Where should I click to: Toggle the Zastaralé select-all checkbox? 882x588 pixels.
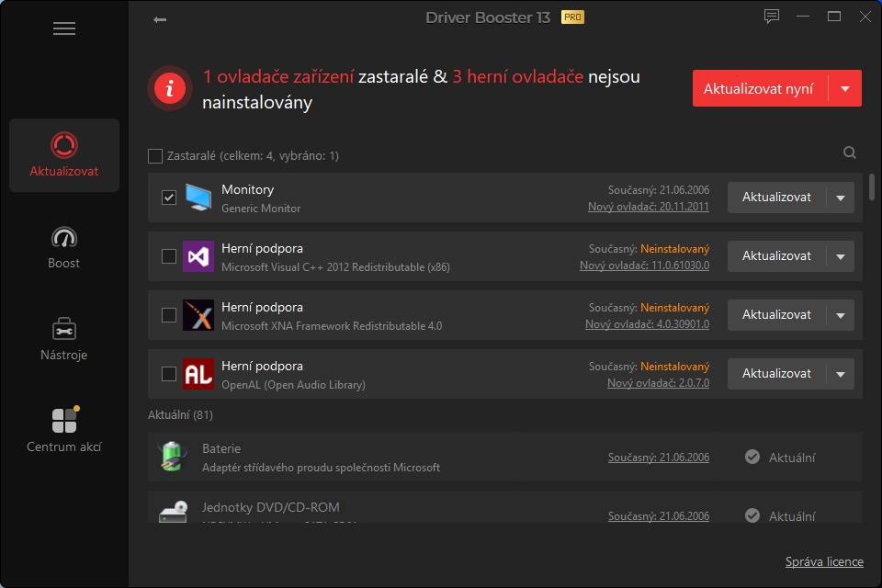(x=155, y=156)
